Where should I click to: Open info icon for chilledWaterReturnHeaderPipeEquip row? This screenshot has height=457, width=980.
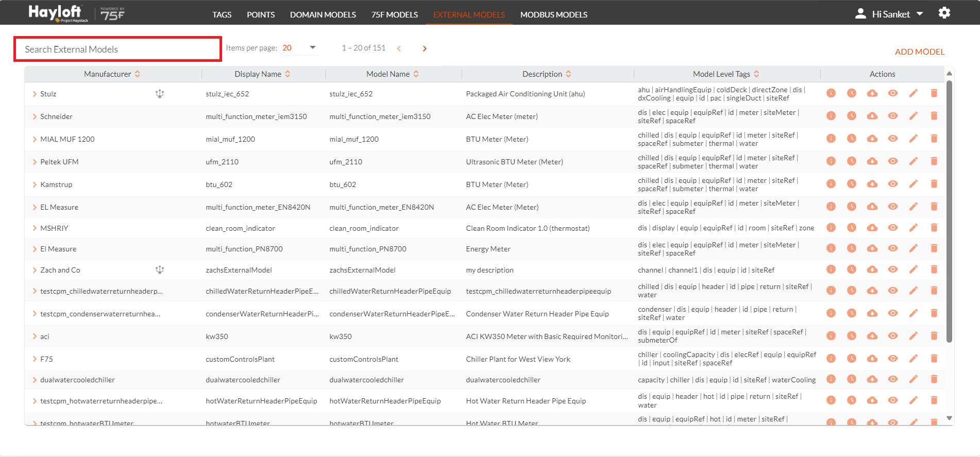831,291
